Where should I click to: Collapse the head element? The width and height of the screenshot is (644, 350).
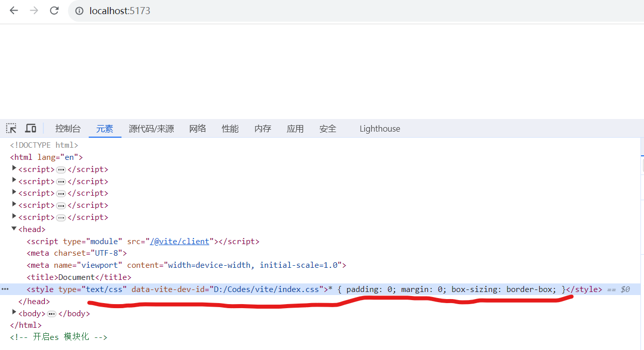14,228
